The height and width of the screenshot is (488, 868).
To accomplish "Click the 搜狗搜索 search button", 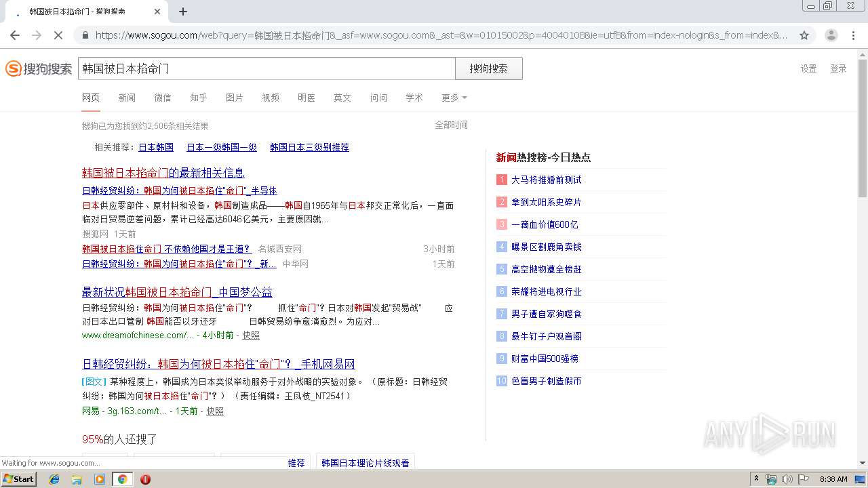I will tap(488, 68).
